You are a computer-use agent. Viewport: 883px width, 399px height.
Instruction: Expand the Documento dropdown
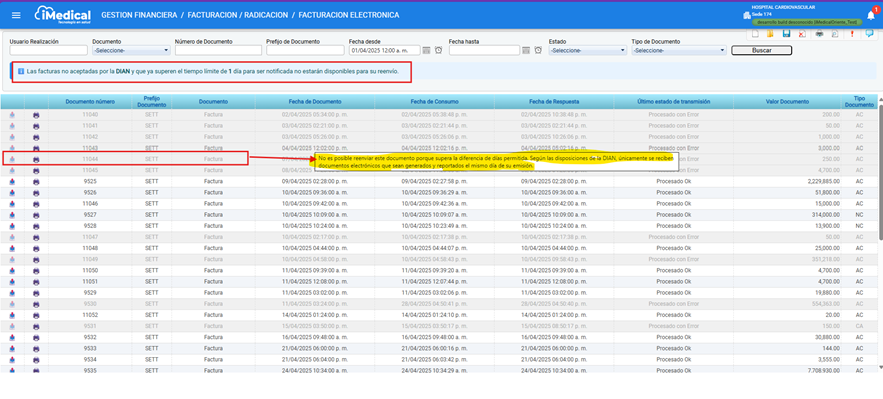[131, 51]
